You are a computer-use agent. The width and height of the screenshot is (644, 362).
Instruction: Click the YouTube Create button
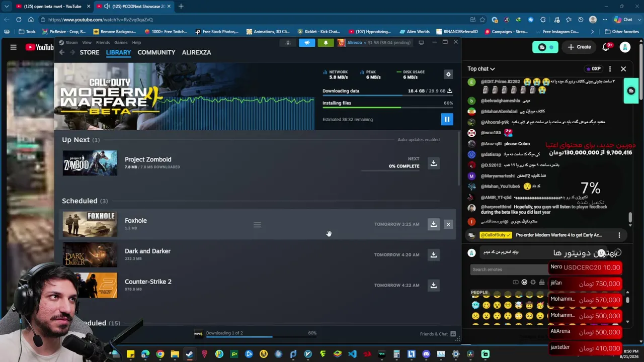pyautogui.click(x=579, y=47)
